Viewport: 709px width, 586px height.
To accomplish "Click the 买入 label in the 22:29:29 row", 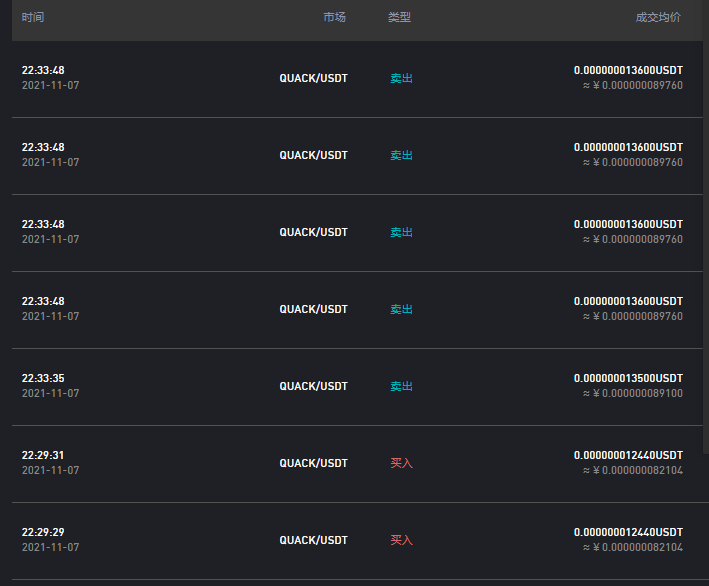I will coord(402,540).
